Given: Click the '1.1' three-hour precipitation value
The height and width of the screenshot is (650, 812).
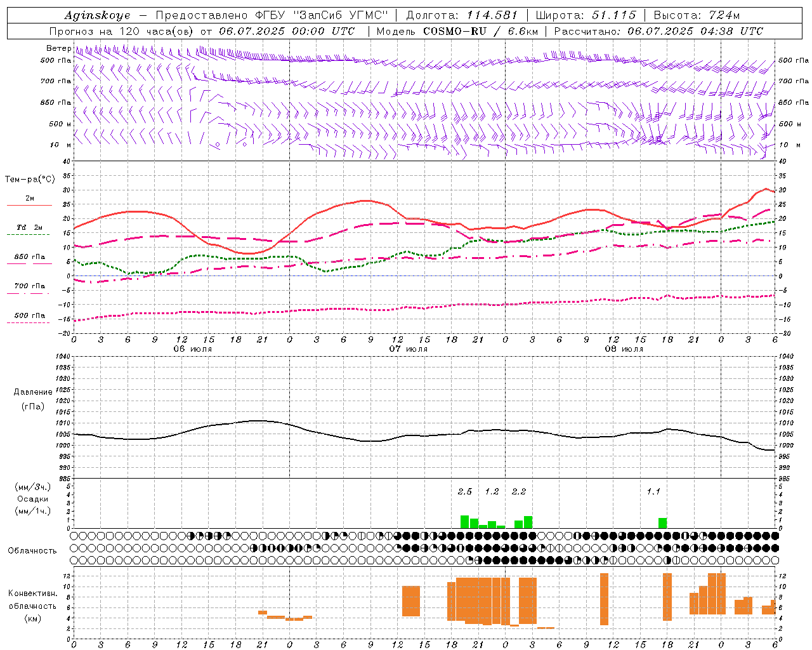Looking at the screenshot, I should click(653, 491).
